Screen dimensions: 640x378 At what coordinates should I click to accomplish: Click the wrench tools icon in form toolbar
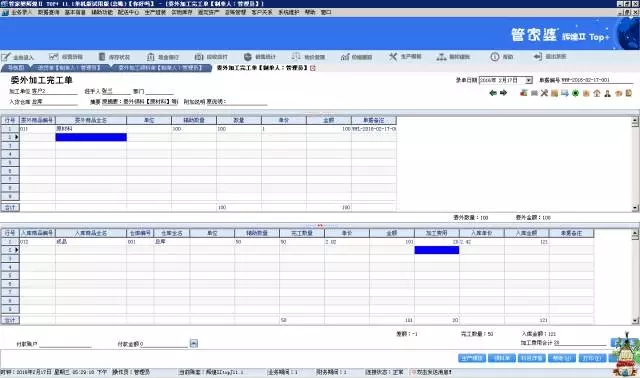point(544,93)
